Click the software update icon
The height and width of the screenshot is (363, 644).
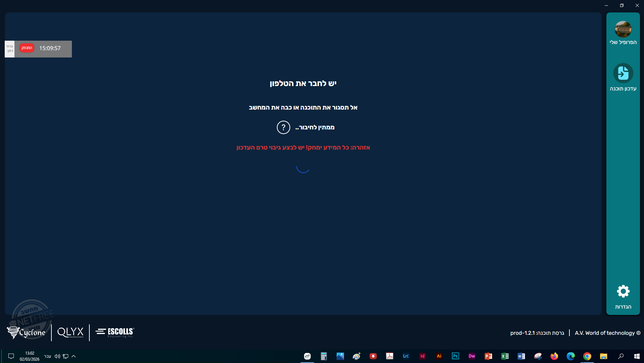coord(623,73)
